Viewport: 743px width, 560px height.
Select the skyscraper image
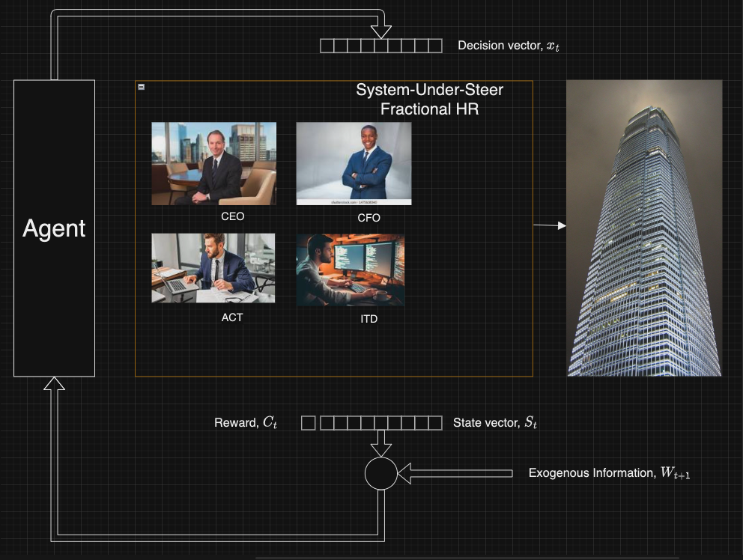(x=643, y=228)
